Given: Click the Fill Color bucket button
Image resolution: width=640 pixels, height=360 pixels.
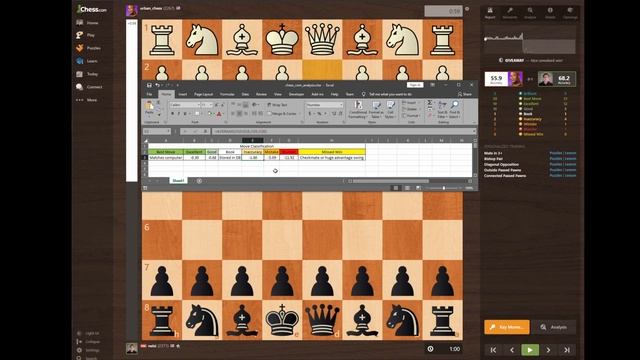Looking at the screenshot, I should 210,113.
